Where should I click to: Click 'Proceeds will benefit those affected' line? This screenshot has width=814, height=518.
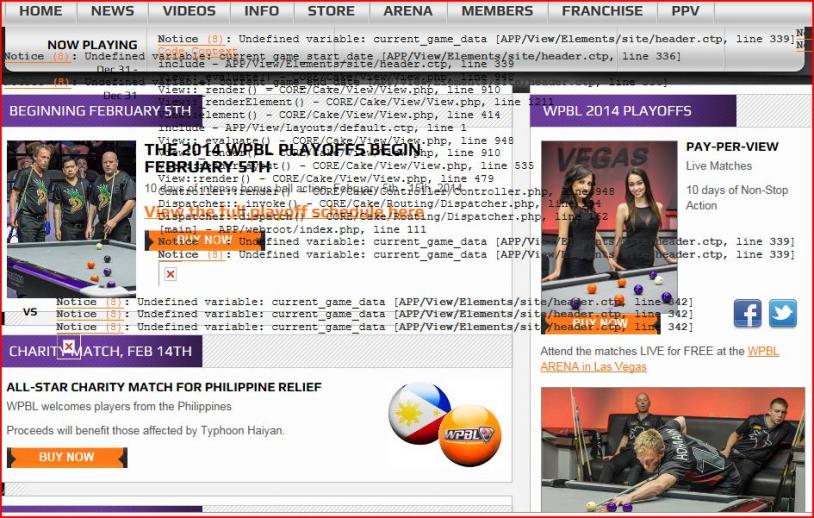click(x=145, y=430)
